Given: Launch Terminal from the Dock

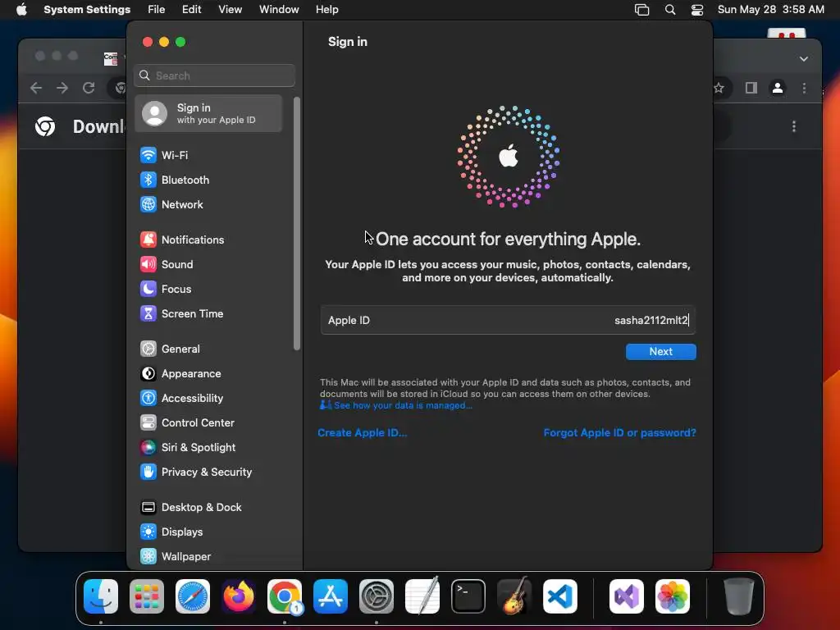Looking at the screenshot, I should [468, 596].
